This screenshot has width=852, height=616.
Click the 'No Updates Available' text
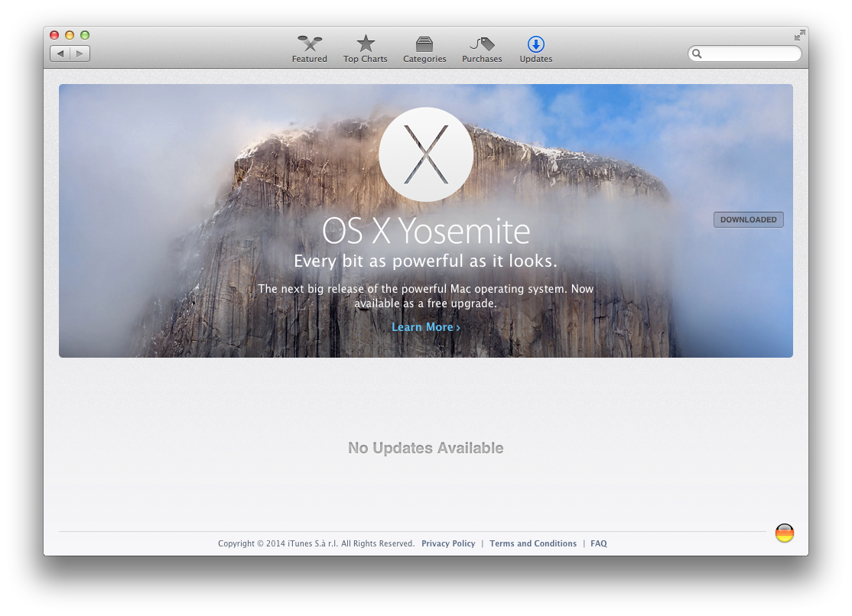pos(426,448)
